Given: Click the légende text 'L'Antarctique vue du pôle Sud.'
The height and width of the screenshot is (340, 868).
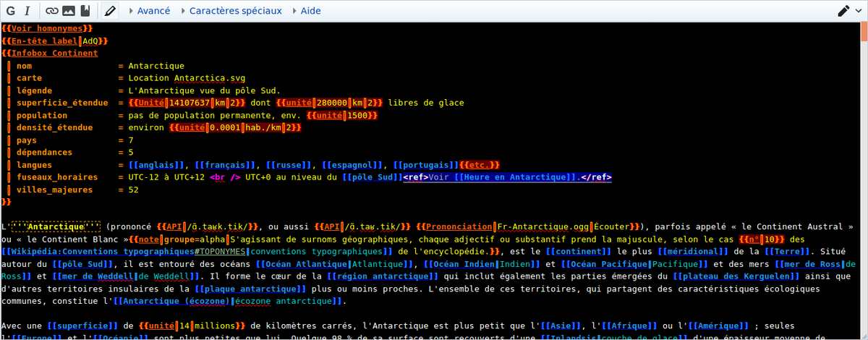Looking at the screenshot, I should point(203,90).
